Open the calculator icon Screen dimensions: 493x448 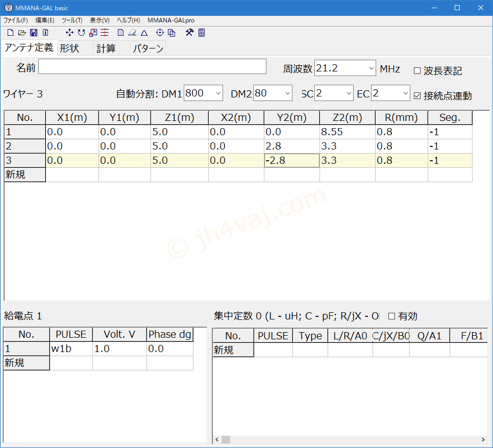(x=202, y=32)
